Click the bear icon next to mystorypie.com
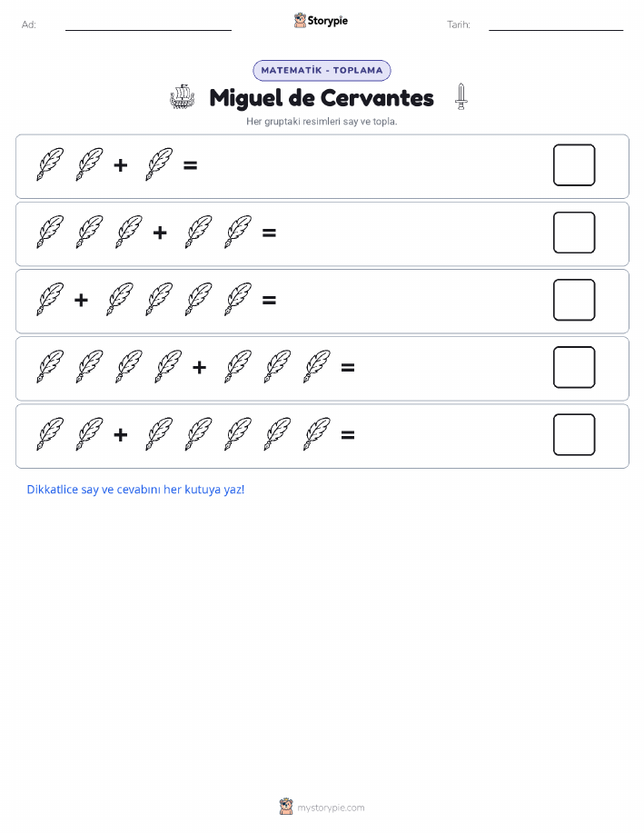Image resolution: width=644 pixels, height=833 pixels. pyautogui.click(x=286, y=807)
